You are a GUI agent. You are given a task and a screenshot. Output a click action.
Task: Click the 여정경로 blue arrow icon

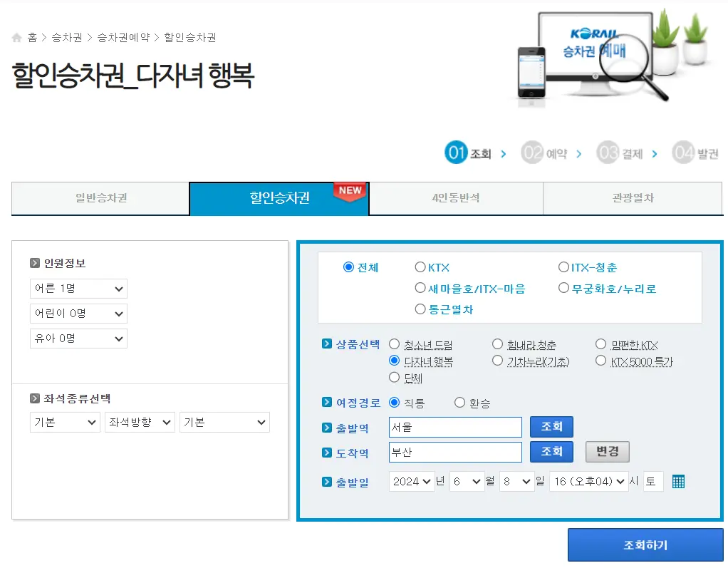pos(327,402)
